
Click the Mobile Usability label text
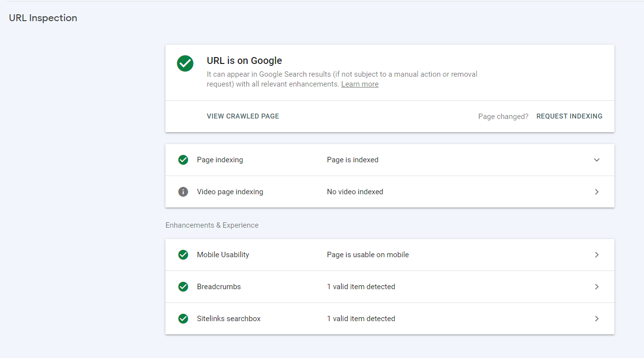(223, 255)
